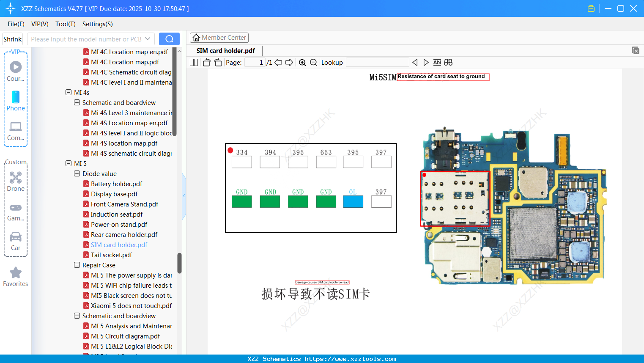Viewport: 644px width, 363px height.
Task: Open the Game console sidebar category
Action: point(16,212)
